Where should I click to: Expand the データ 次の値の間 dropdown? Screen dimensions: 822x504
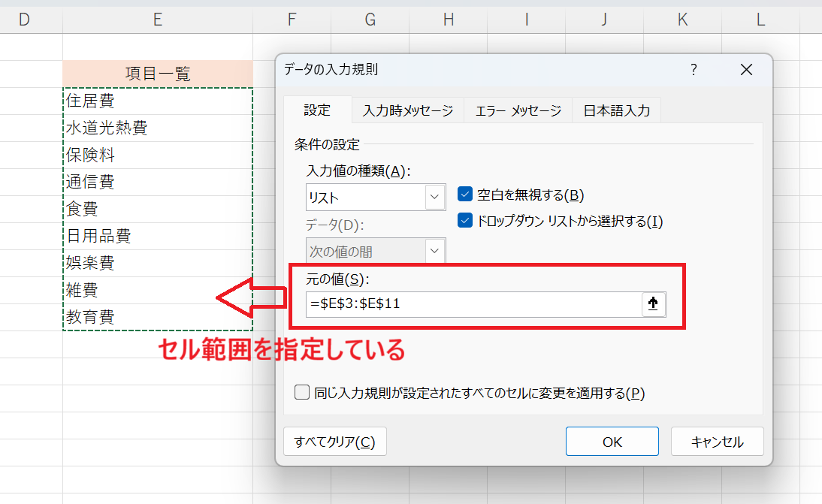pos(435,251)
